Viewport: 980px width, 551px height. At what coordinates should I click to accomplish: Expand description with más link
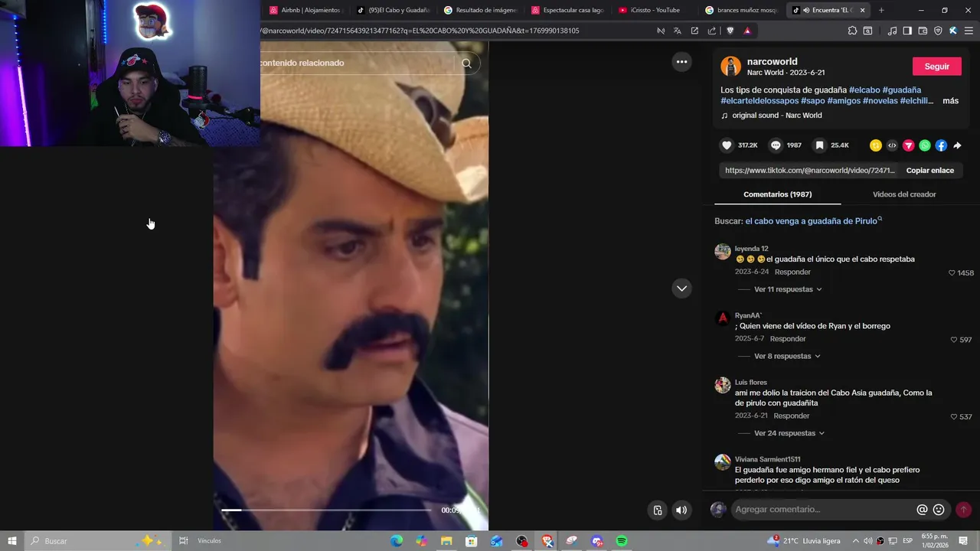(950, 101)
